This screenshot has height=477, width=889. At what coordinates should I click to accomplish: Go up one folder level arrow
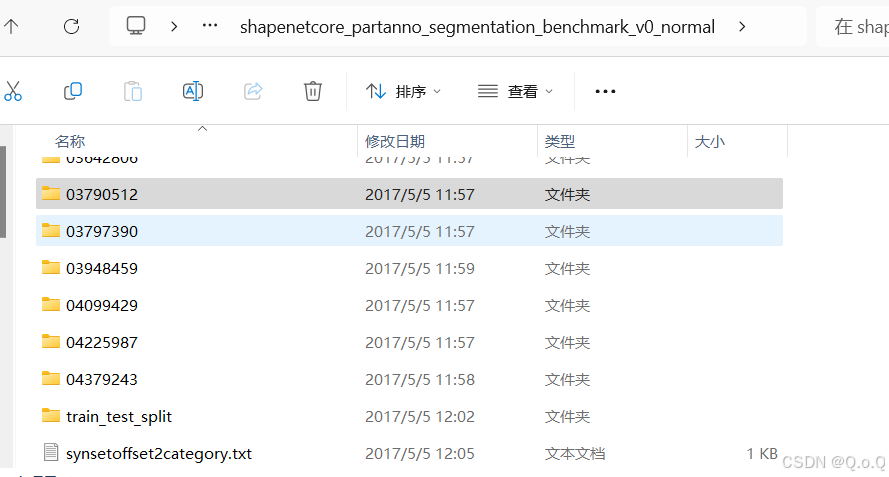(11, 26)
